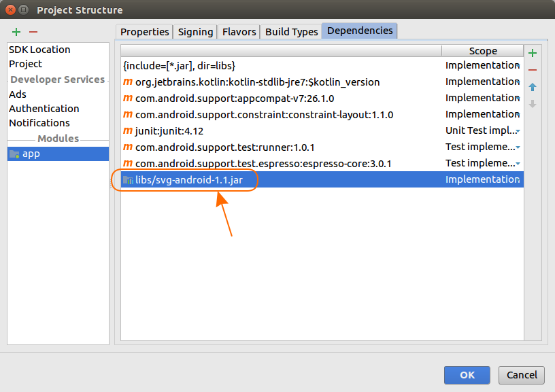Switch to the Flavors tab
Image resolution: width=555 pixels, height=392 pixels.
pyautogui.click(x=239, y=32)
